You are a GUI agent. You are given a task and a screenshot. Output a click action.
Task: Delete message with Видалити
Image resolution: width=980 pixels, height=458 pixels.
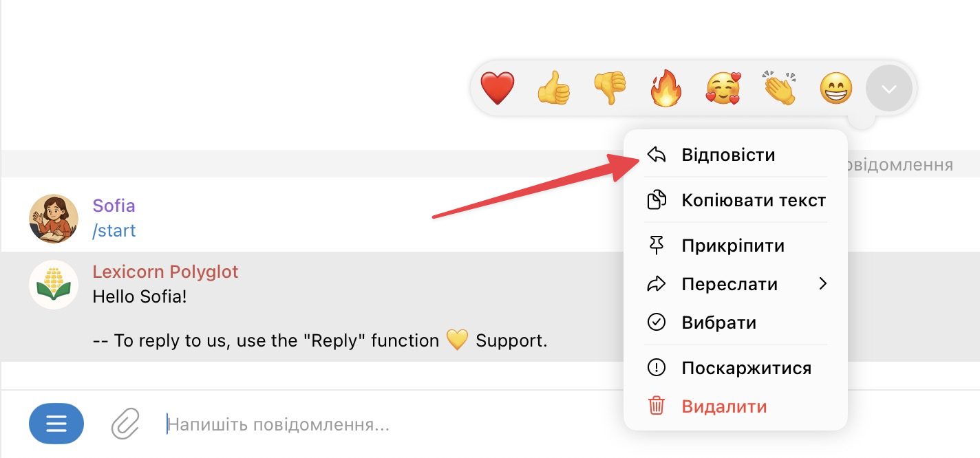(724, 406)
